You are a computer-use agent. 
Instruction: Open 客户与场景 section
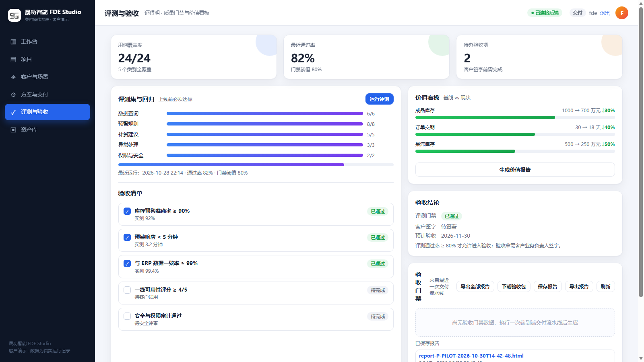(47, 77)
